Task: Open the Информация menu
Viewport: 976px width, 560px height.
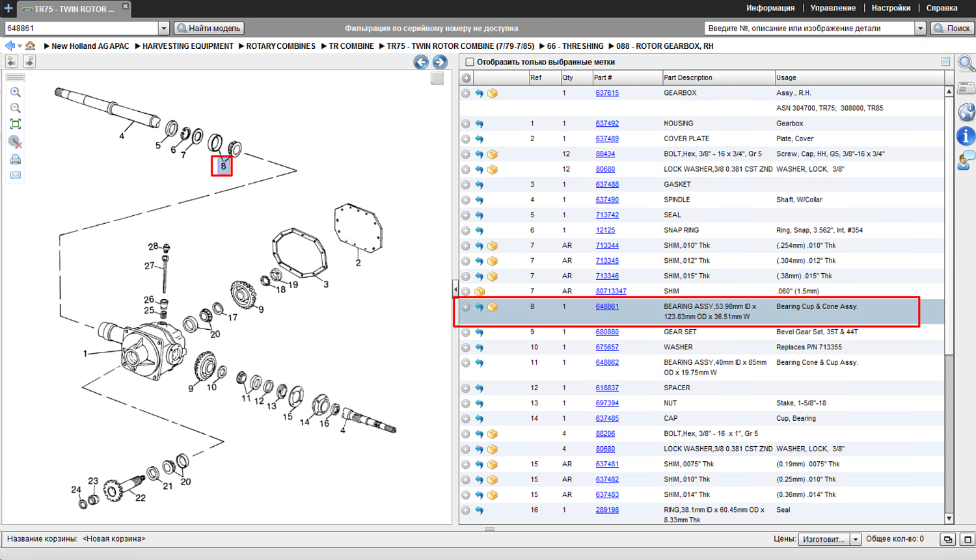Action: [x=770, y=8]
